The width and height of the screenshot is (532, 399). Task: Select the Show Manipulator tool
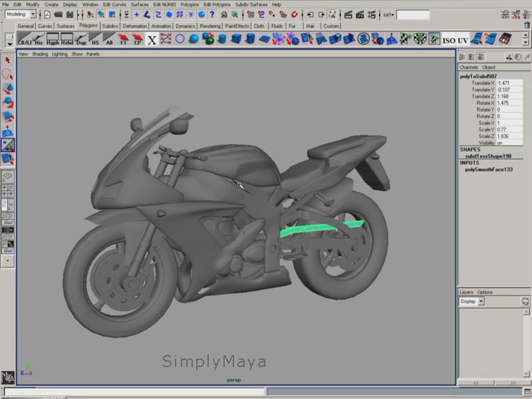7,145
